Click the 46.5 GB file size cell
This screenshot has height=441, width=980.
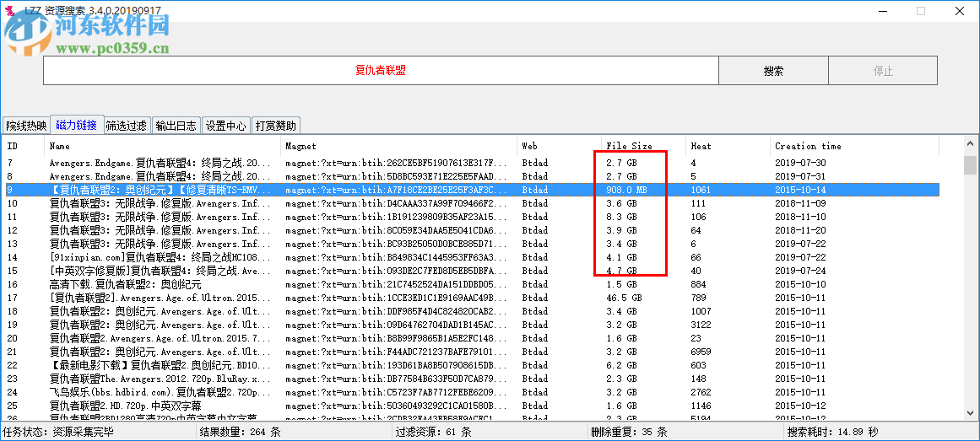(x=624, y=298)
